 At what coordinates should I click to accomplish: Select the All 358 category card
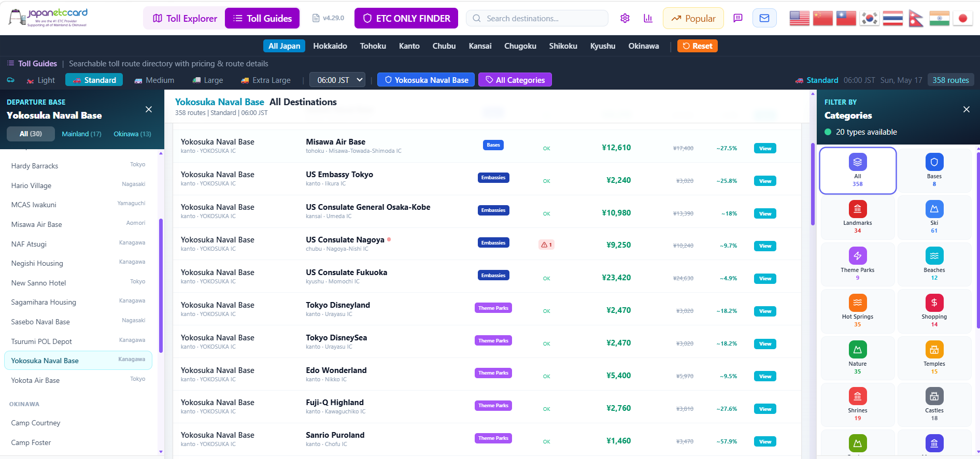tap(858, 170)
